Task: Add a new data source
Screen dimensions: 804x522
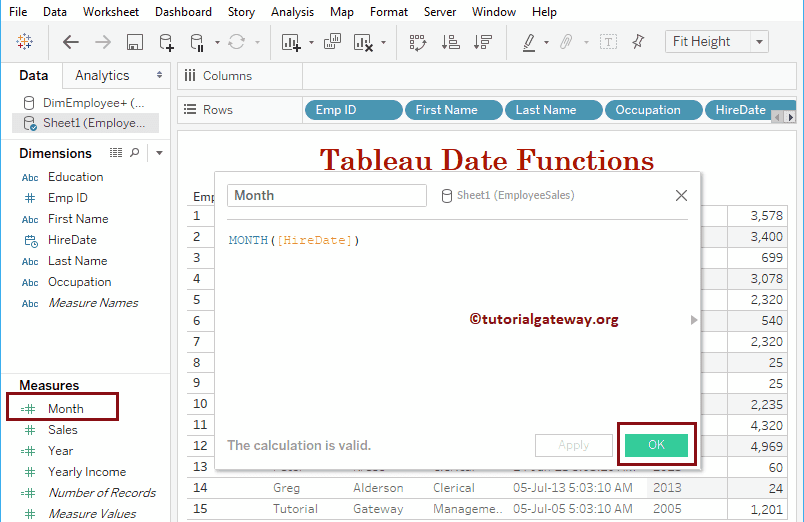Action: coord(167,42)
